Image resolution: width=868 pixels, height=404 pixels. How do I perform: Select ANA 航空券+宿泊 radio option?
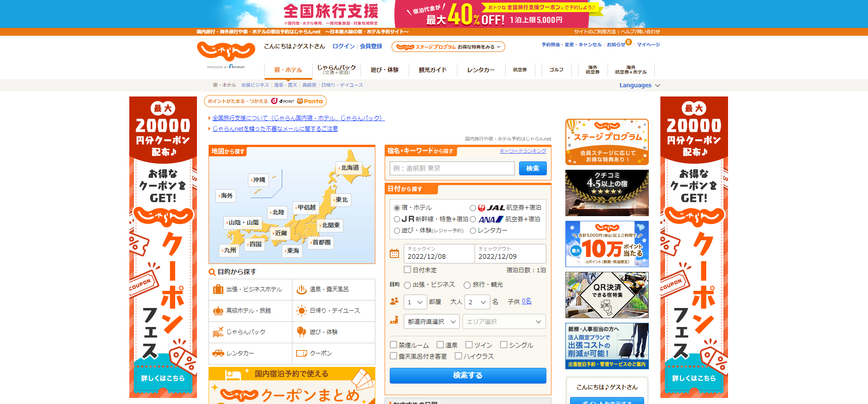coord(473,219)
